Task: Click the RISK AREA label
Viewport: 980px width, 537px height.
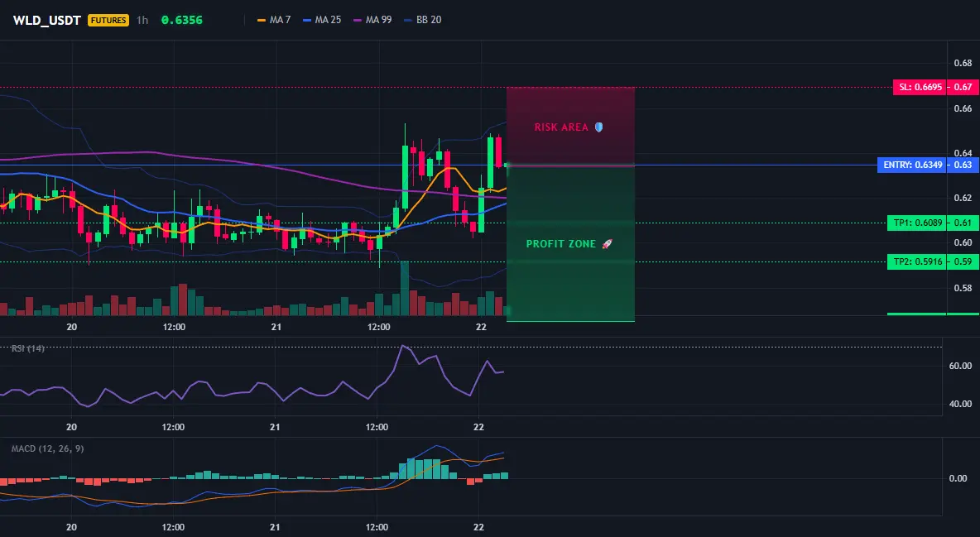Action: click(x=568, y=127)
